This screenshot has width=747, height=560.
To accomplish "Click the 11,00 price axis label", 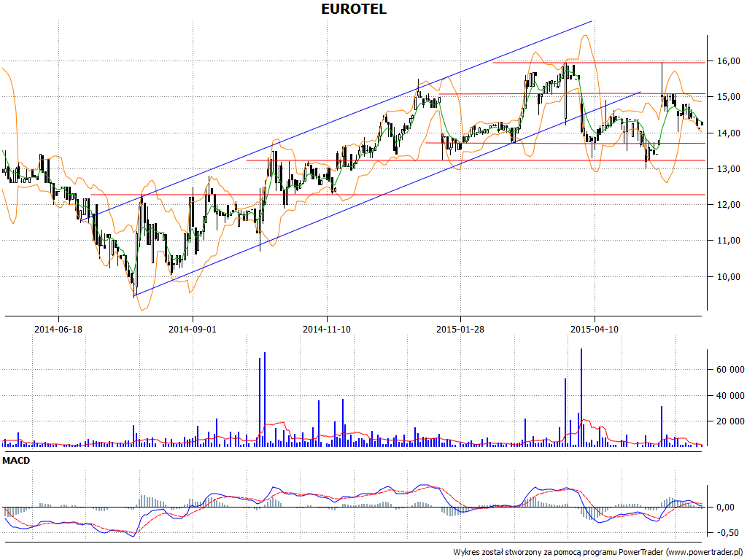I will click(729, 241).
